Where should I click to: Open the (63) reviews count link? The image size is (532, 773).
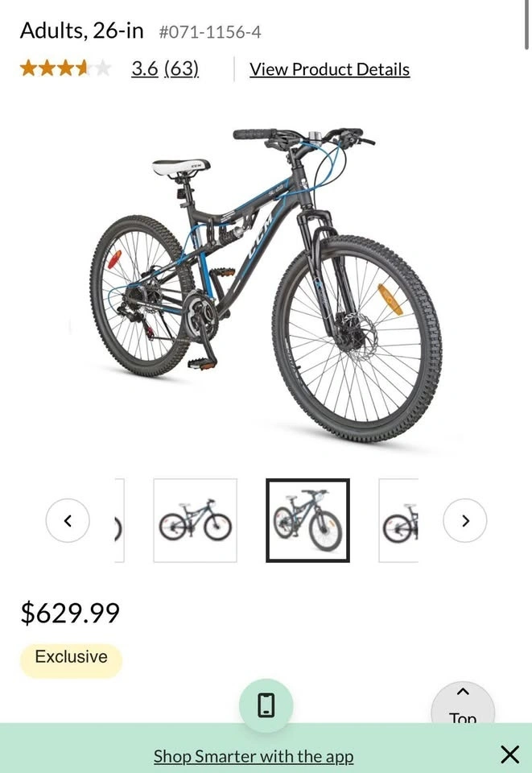pyautogui.click(x=181, y=68)
